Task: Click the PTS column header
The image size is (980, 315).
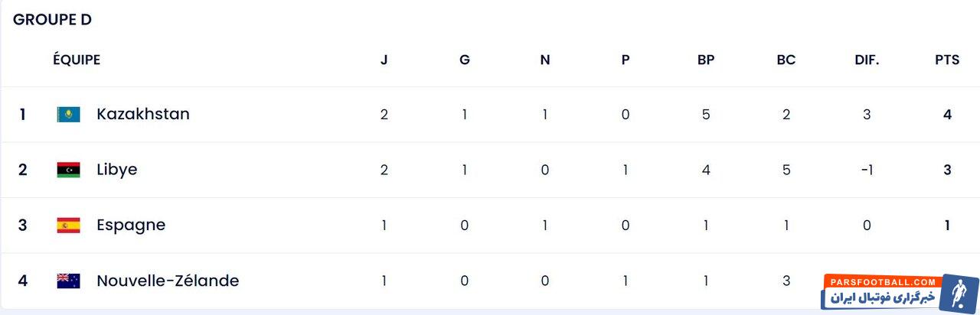Action: pos(946,60)
